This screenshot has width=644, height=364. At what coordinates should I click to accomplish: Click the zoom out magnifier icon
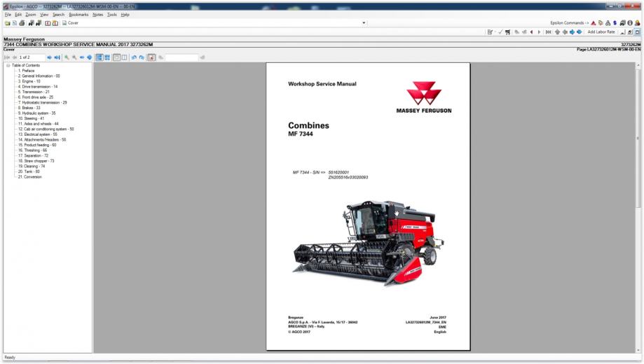tap(74, 57)
